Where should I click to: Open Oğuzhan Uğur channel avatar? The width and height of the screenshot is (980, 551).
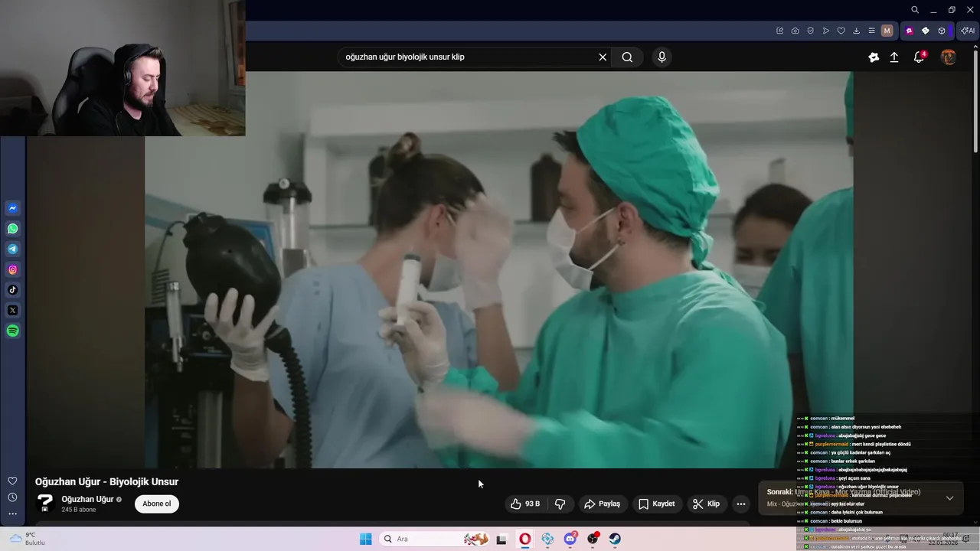click(x=45, y=504)
